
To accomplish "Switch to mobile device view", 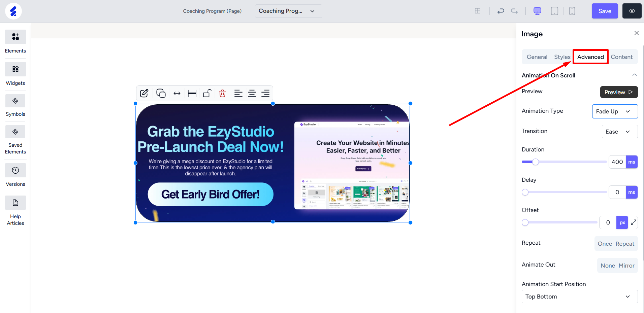I will (x=572, y=11).
